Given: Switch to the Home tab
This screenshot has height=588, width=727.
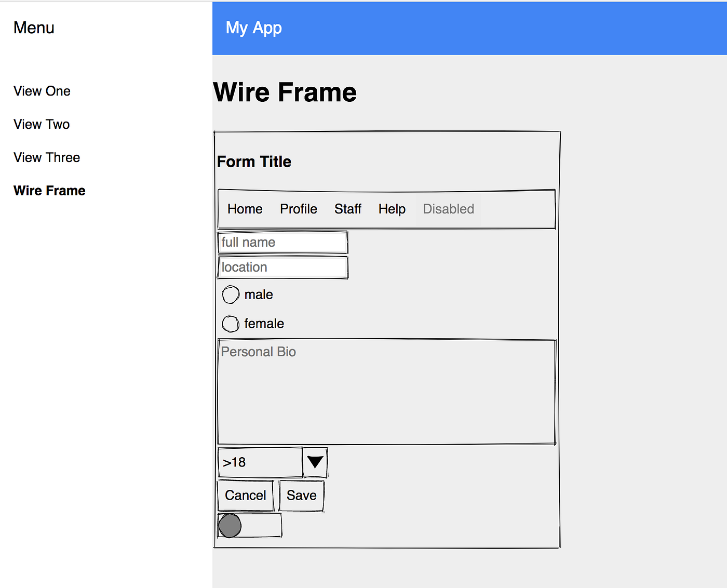Looking at the screenshot, I should 245,209.
